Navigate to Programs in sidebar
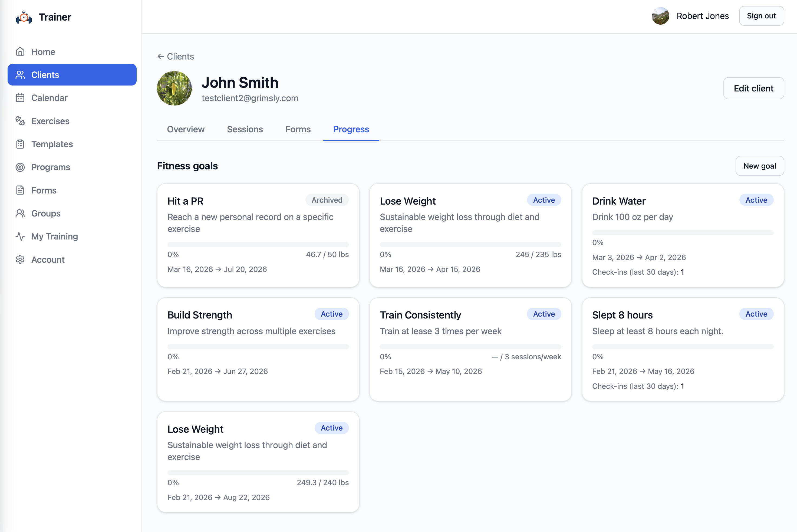The image size is (797, 532). (72, 167)
